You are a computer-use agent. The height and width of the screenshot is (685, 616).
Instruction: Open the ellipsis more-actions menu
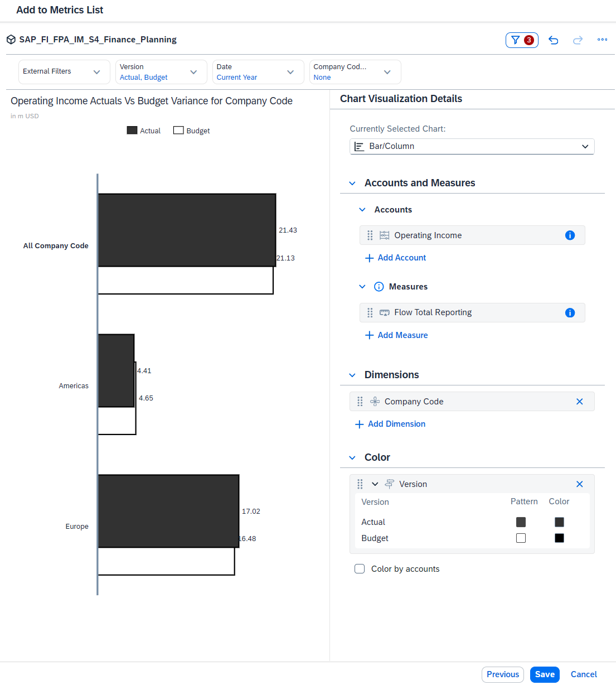click(x=602, y=40)
